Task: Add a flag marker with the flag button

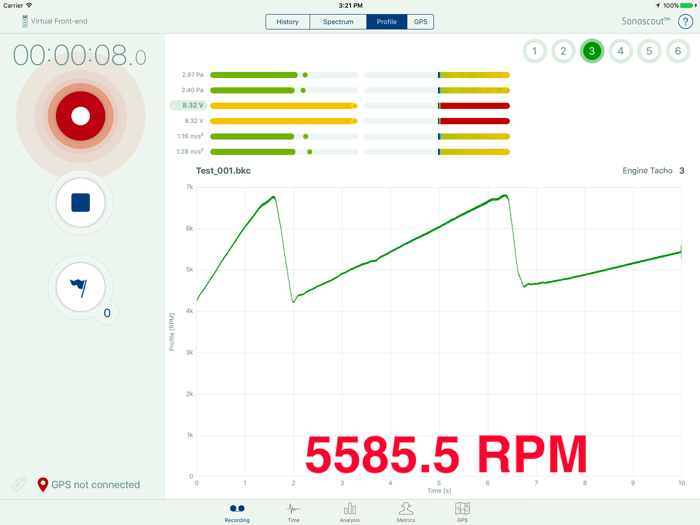Action: coord(80,287)
